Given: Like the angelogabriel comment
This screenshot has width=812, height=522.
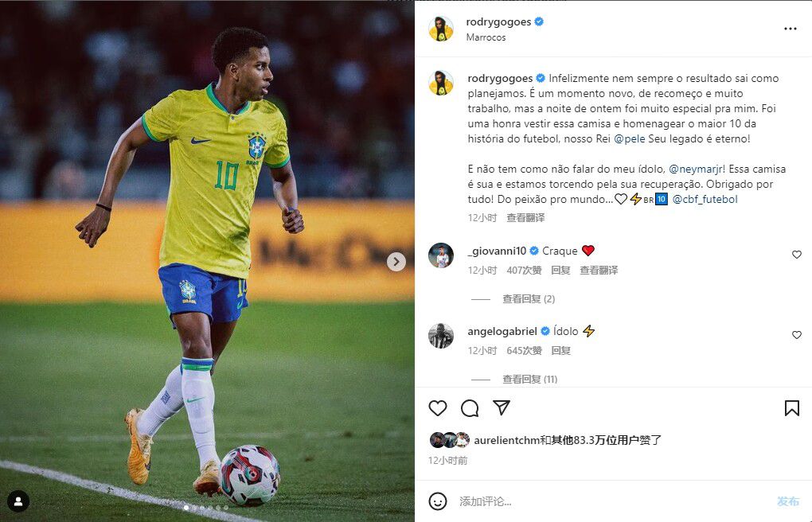Looking at the screenshot, I should [796, 335].
